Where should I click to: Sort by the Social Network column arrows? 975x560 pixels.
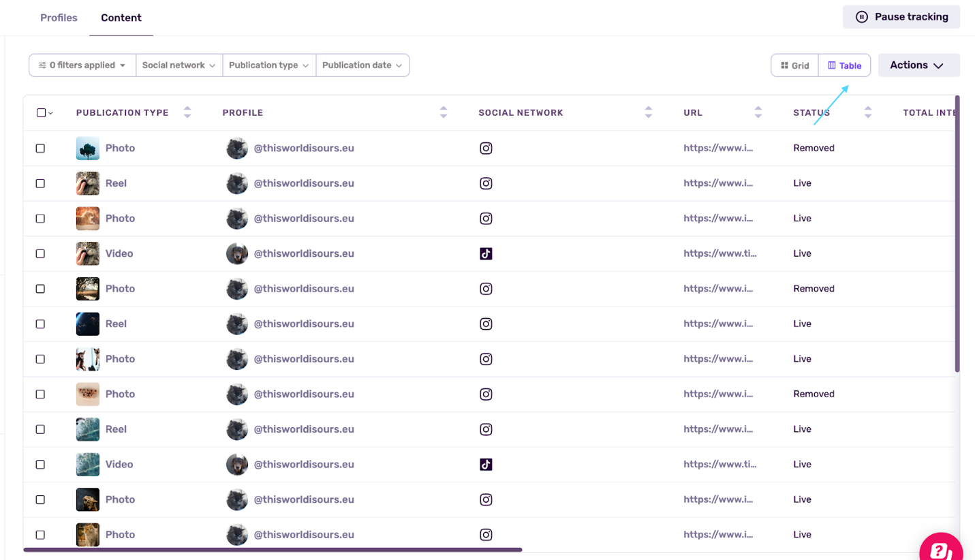coord(649,112)
